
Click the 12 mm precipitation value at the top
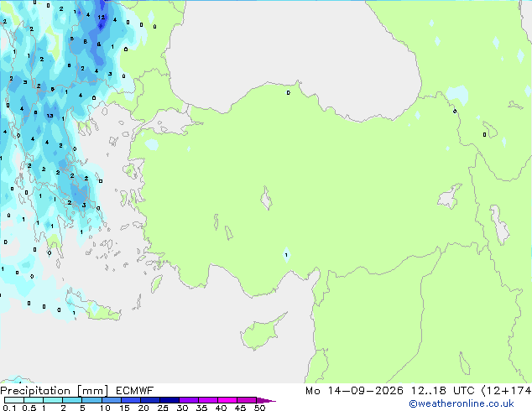tap(101, 17)
